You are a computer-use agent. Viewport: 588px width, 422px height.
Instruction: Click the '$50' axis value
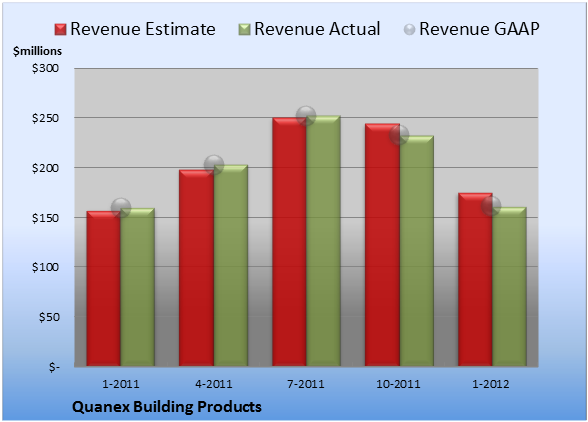pyautogui.click(x=49, y=317)
